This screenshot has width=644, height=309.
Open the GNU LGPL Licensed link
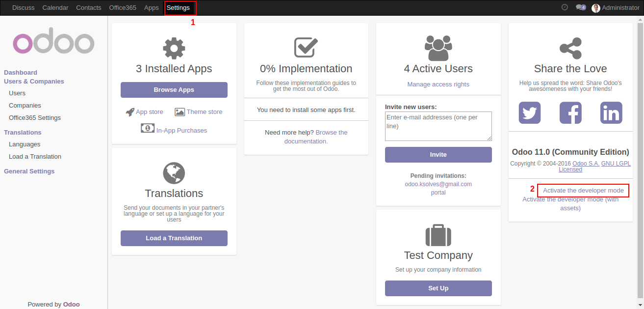coord(595,167)
